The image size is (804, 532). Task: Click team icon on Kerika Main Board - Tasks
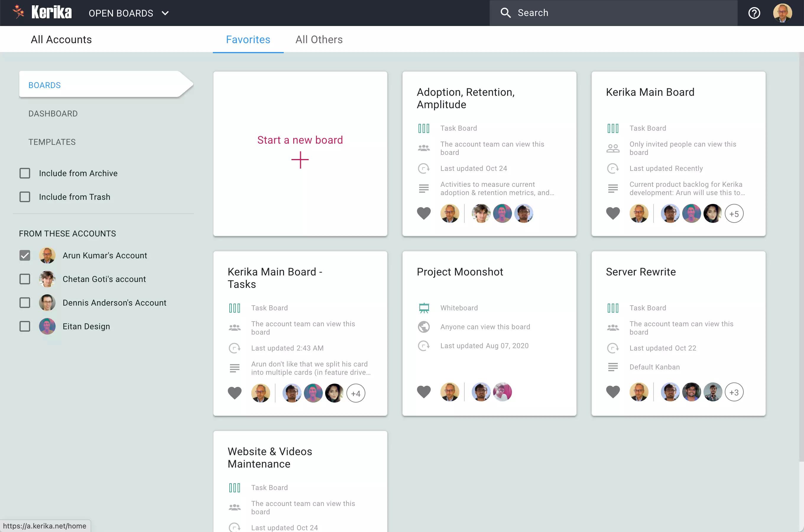[234, 328]
